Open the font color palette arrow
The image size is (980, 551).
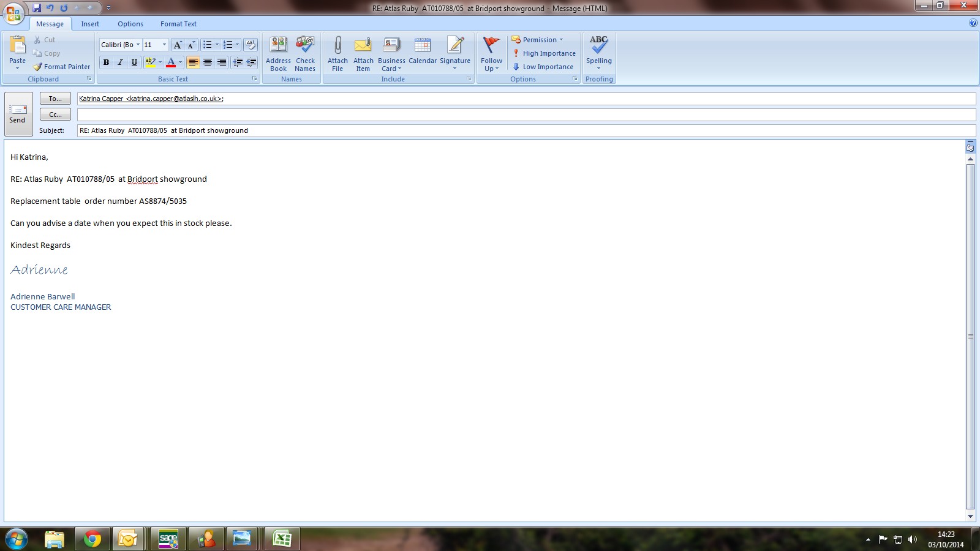click(x=180, y=62)
